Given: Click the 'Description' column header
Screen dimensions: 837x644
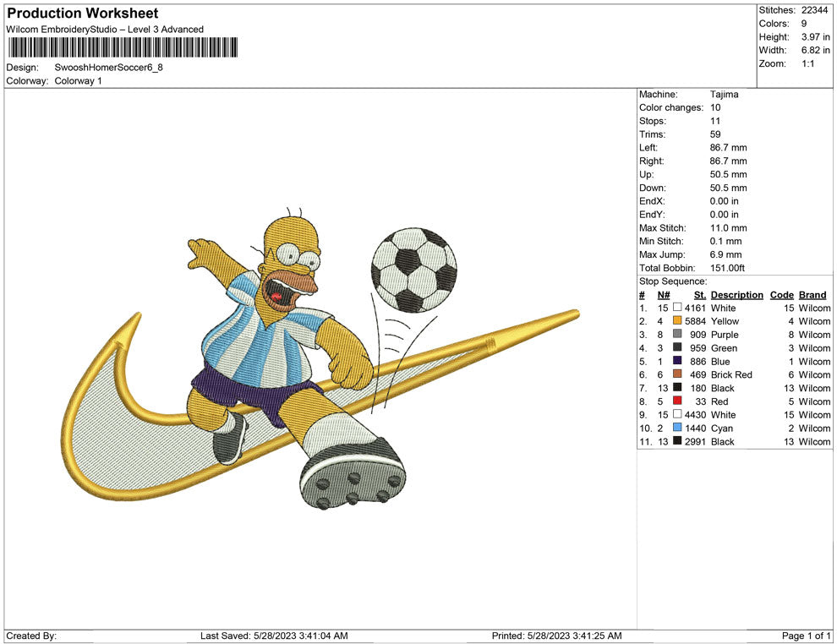Looking at the screenshot, I should click(737, 295).
